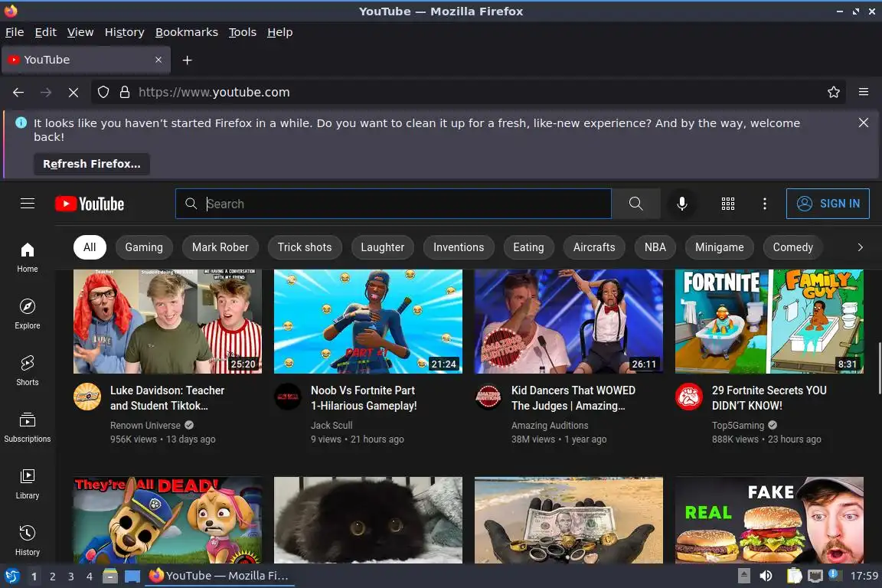Click the magnifier search button
882x588 pixels.
point(635,204)
